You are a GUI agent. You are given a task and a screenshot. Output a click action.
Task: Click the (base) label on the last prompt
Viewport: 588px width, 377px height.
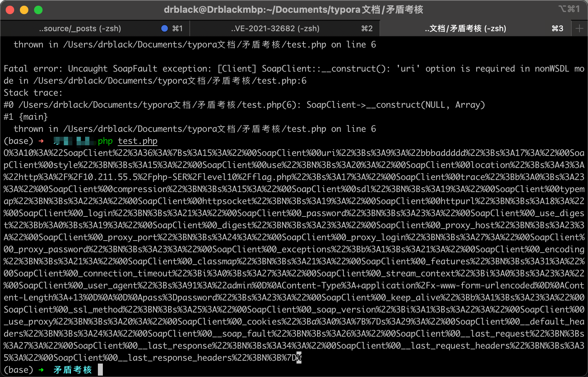coord(18,370)
